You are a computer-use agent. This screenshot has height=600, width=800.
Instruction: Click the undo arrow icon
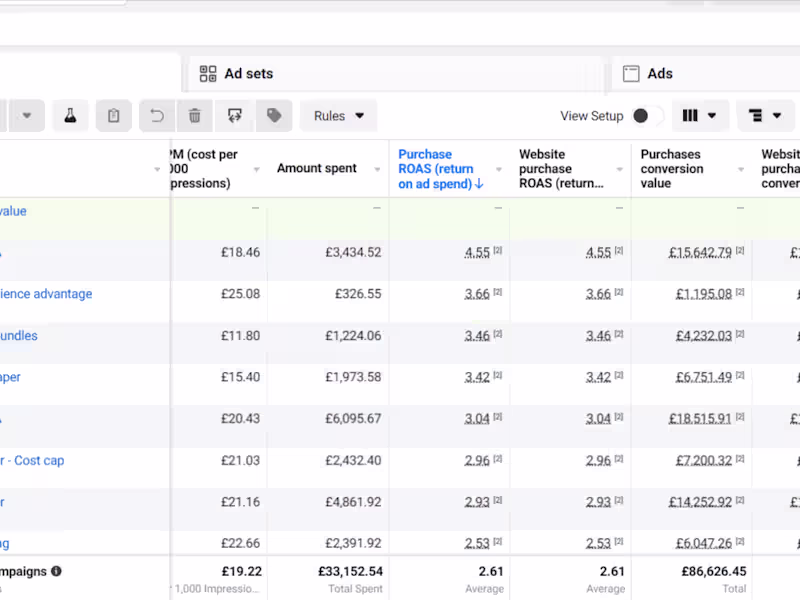156,115
